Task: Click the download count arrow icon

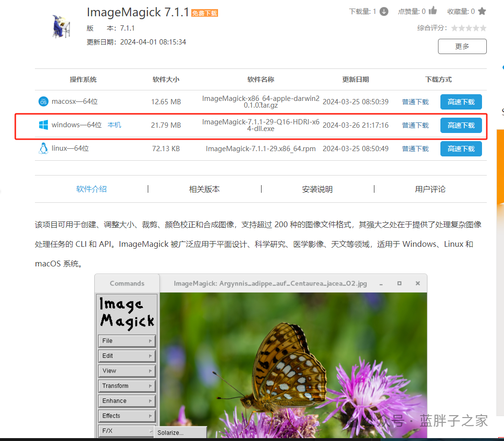Action: [383, 11]
